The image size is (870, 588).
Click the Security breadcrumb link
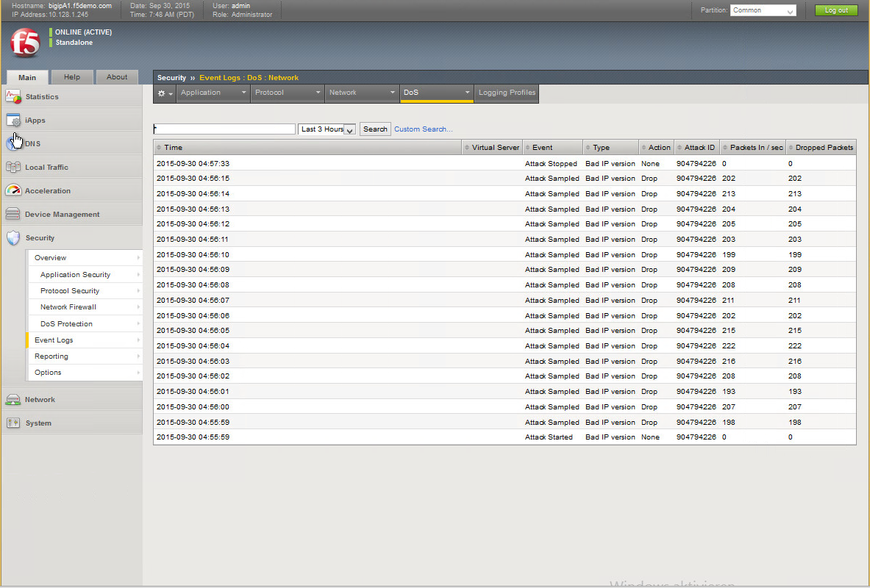pos(171,78)
